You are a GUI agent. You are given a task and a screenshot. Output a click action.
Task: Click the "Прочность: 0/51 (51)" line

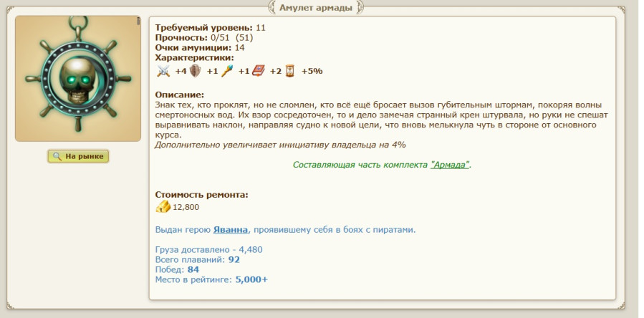[x=204, y=37]
